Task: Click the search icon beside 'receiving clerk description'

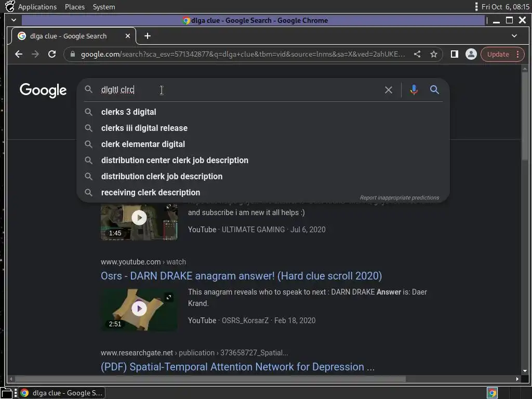Action: tap(88, 192)
